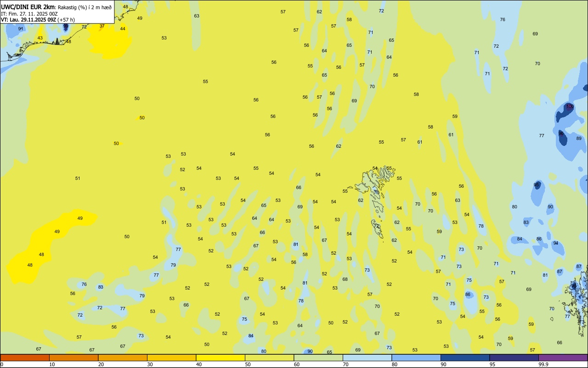Click the color scale label "60"
The height and width of the screenshot is (368, 588).
[297, 364]
